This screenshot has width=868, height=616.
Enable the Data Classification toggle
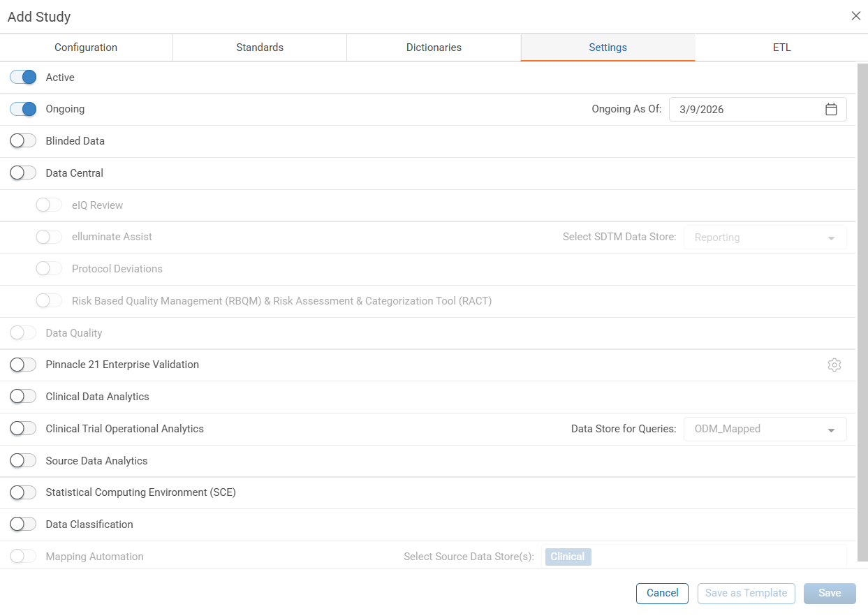(x=23, y=525)
